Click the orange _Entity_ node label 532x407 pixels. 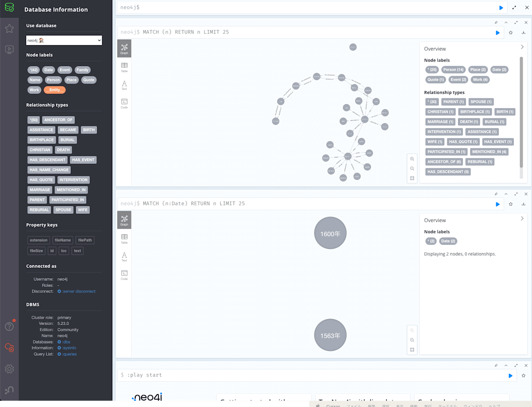pos(55,90)
